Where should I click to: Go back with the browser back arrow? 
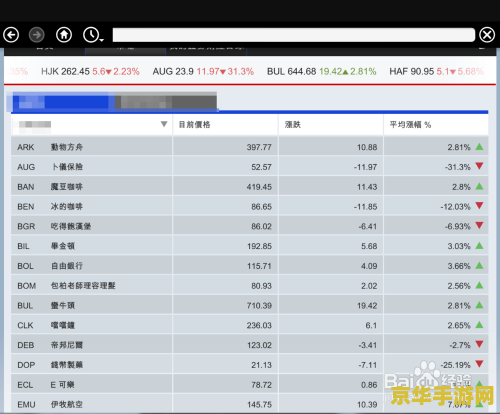pos(11,35)
